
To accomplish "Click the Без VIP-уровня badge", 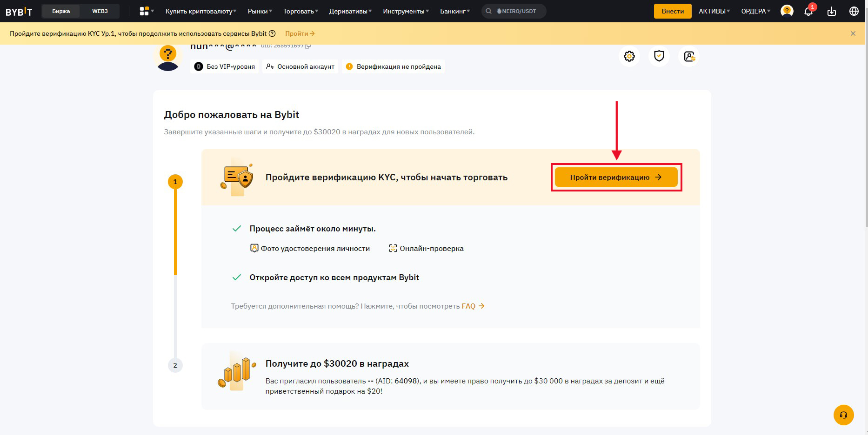I will 225,66.
